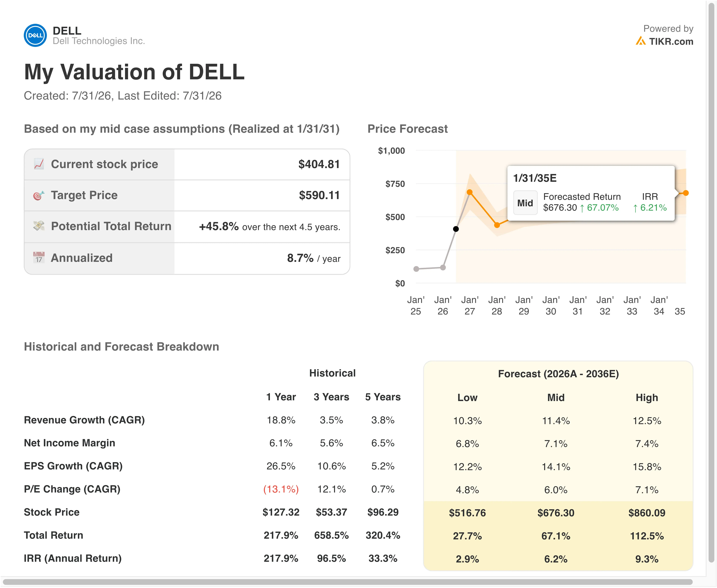717x588 pixels.
Task: Open the TIKR.com link
Action: [x=671, y=41]
